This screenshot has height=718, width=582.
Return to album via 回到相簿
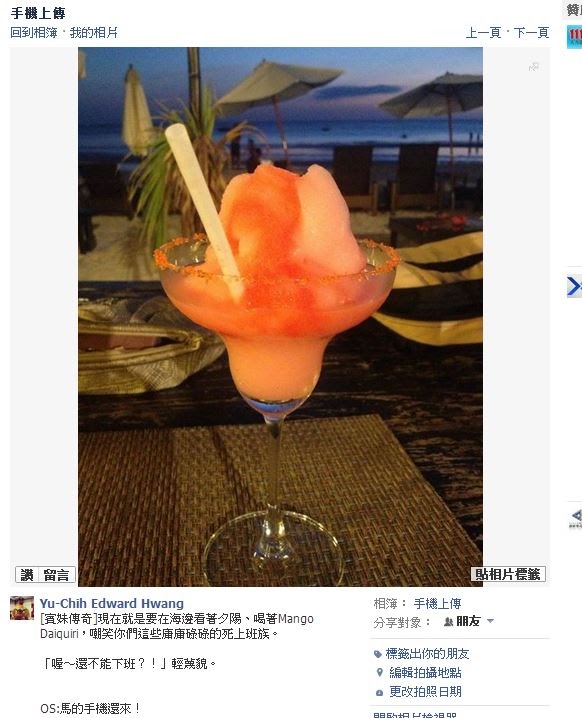pyautogui.click(x=33, y=33)
